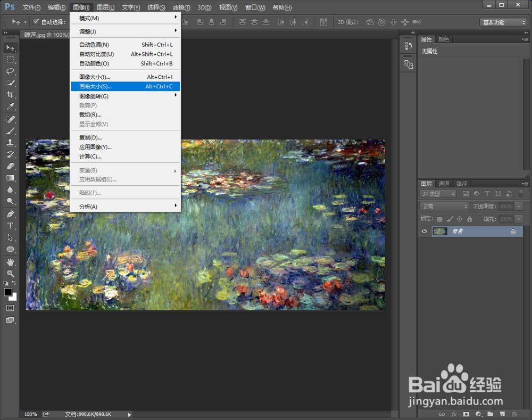Choose 裁切(R) command
Viewport: 532px width, 420px height.
point(125,115)
